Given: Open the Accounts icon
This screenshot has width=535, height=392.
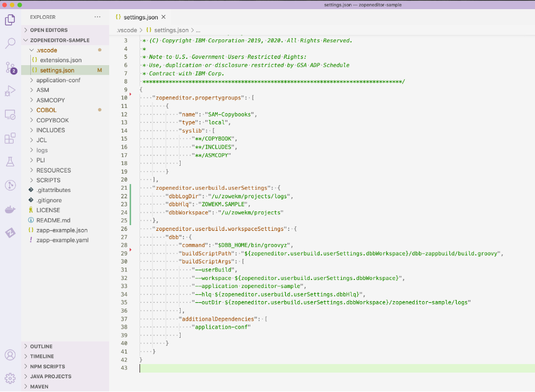Looking at the screenshot, I should click(10, 355).
